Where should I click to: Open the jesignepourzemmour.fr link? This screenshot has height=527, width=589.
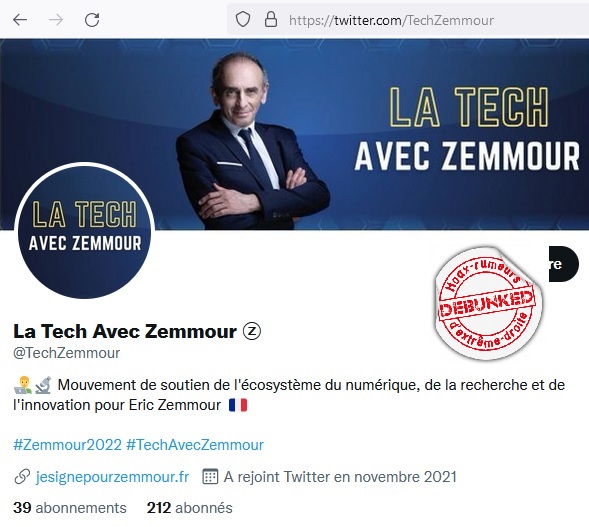[x=112, y=477]
